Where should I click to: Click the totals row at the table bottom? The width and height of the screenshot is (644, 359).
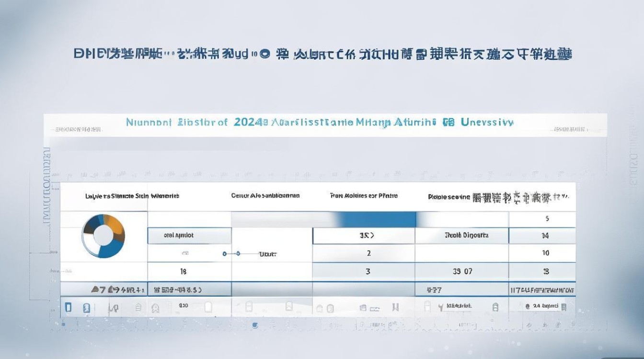tap(322, 289)
